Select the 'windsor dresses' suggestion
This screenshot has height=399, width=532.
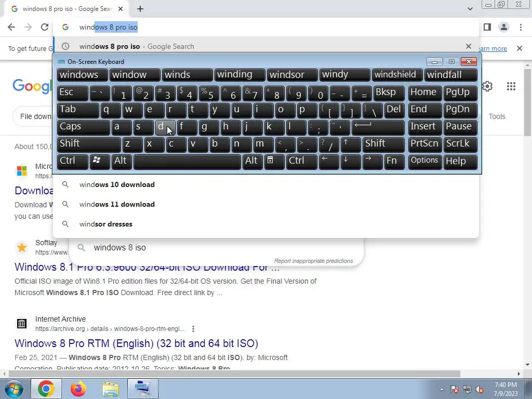(266, 224)
